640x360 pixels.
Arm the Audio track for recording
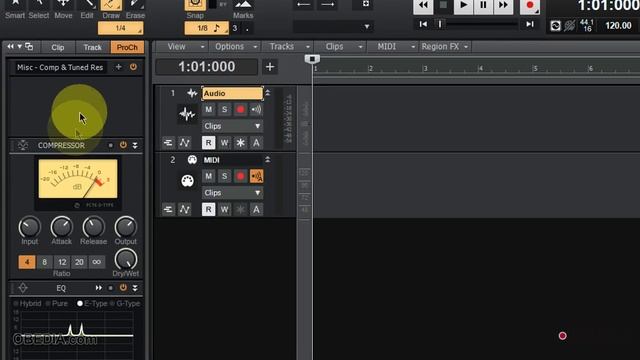[240, 109]
